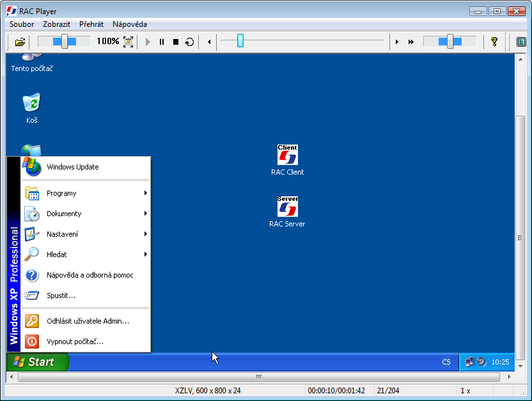The width and height of the screenshot is (532, 401).
Task: Open the Zobrazit menu
Action: pos(56,24)
